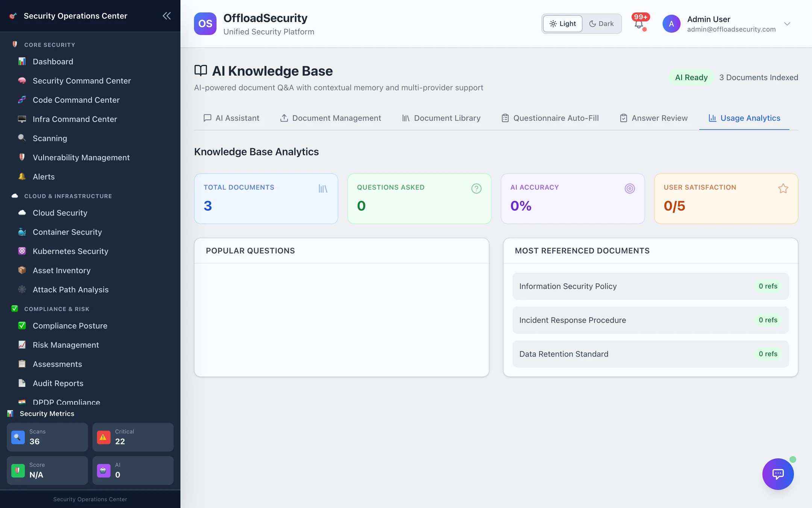812x508 pixels.
Task: Click the Alerts bell icon in sidebar
Action: (x=22, y=176)
